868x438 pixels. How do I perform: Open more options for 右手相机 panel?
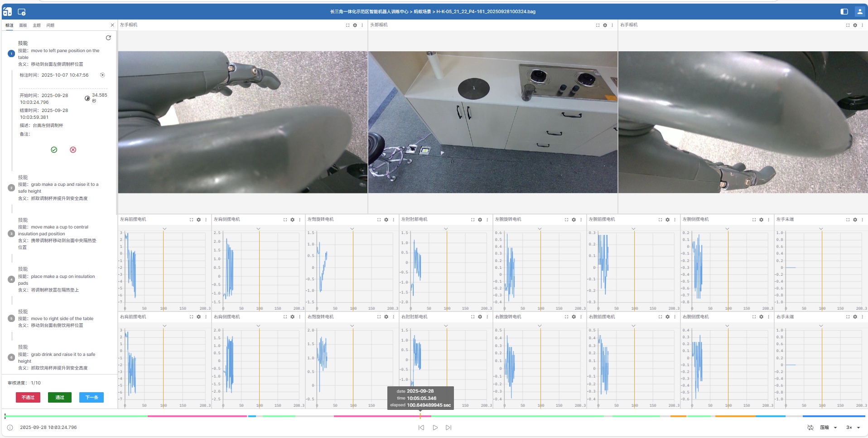click(x=862, y=25)
